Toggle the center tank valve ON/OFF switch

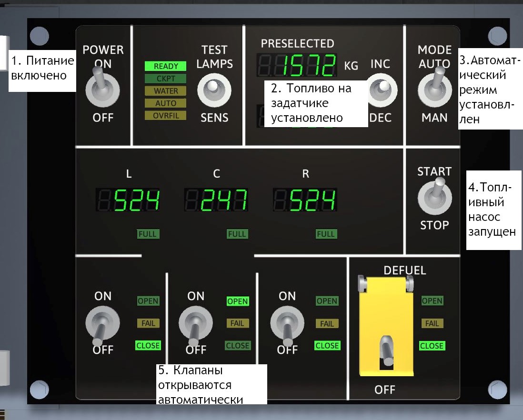tap(195, 325)
